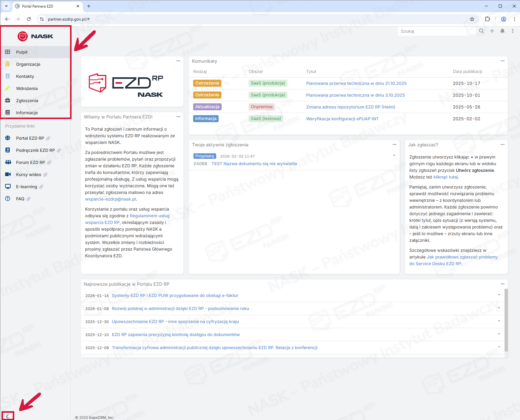Click the NASK logo in the sidebar
Screen dimensions: 520x420
35,36
